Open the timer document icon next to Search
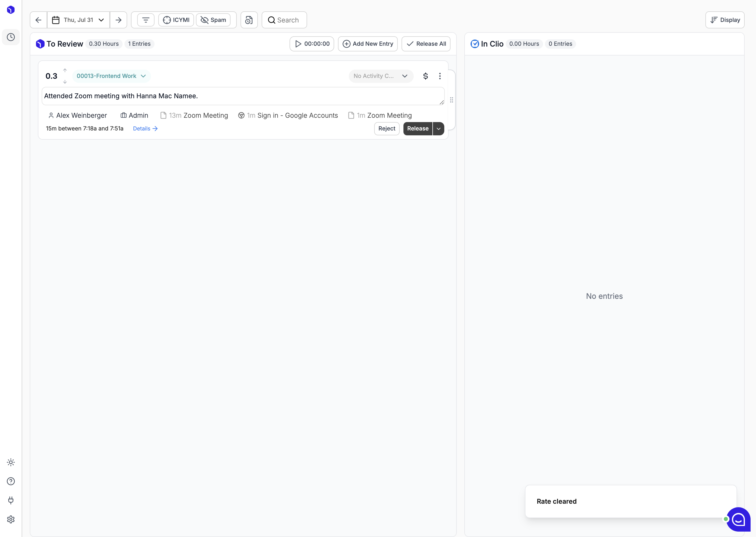 (x=249, y=20)
